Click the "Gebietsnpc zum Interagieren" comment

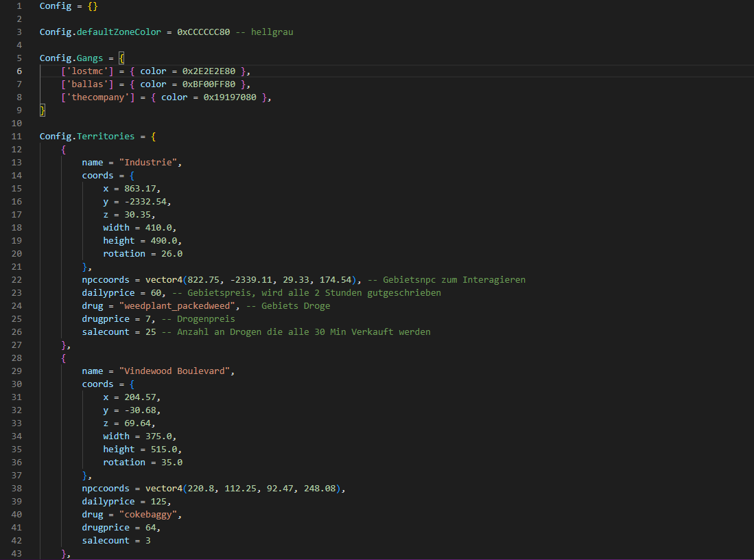453,280
